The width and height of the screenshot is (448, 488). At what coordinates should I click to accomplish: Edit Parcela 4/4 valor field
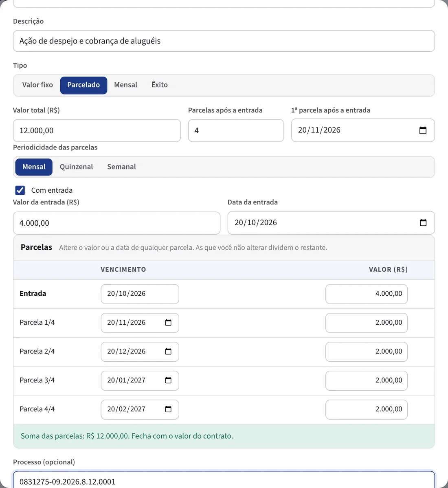click(367, 409)
